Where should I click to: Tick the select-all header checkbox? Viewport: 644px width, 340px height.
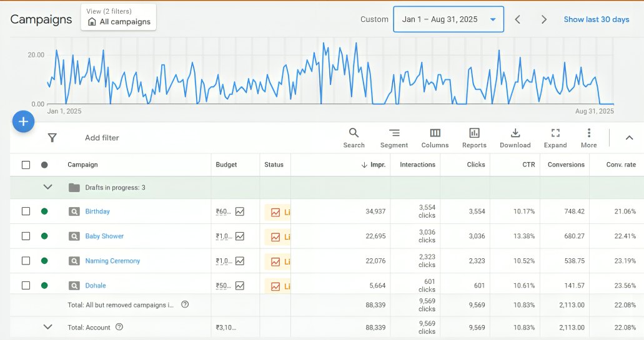[x=26, y=165]
